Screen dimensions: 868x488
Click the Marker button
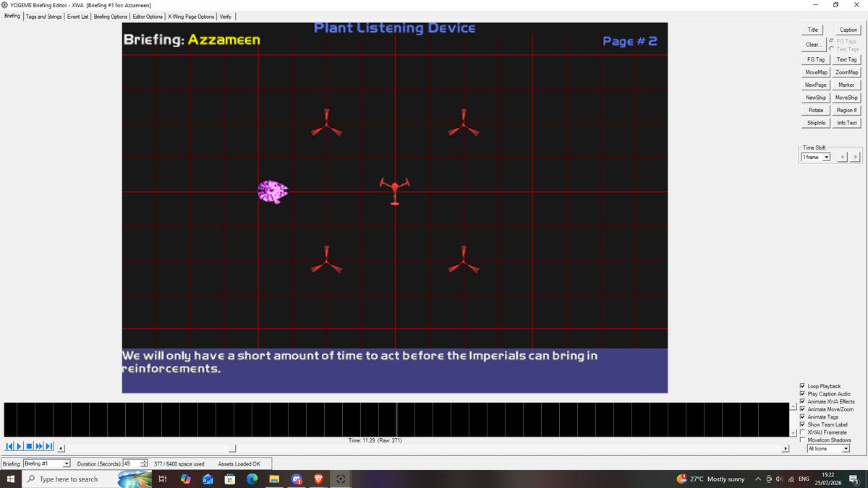(846, 85)
